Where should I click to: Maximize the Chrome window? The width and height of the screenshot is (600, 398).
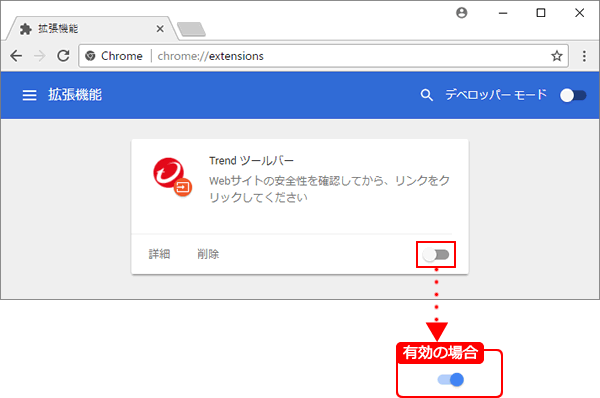(x=541, y=13)
